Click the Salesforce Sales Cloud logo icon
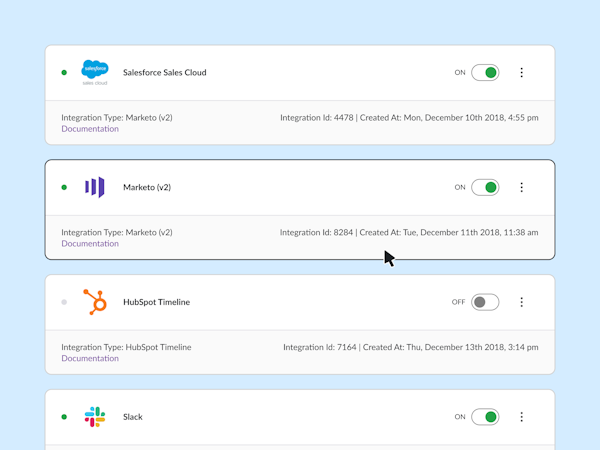 95,72
